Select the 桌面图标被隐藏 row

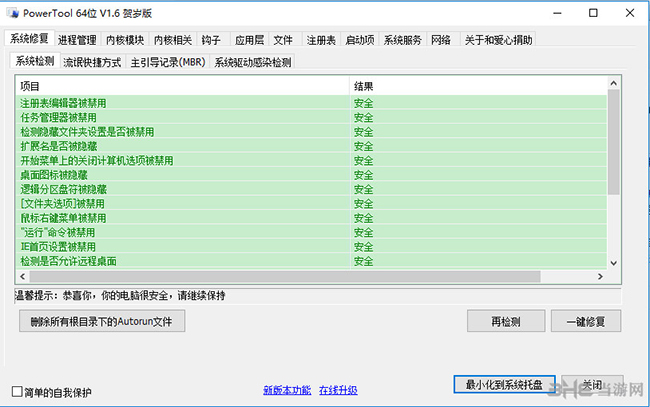(312, 175)
